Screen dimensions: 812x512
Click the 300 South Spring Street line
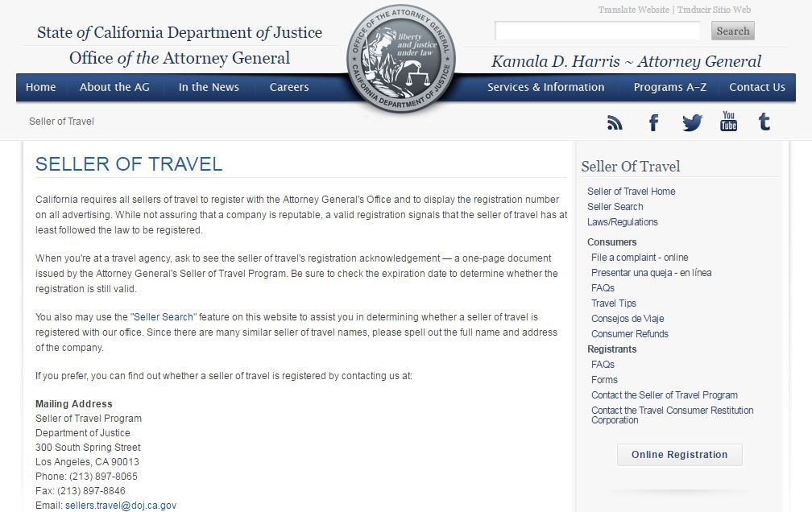point(88,448)
